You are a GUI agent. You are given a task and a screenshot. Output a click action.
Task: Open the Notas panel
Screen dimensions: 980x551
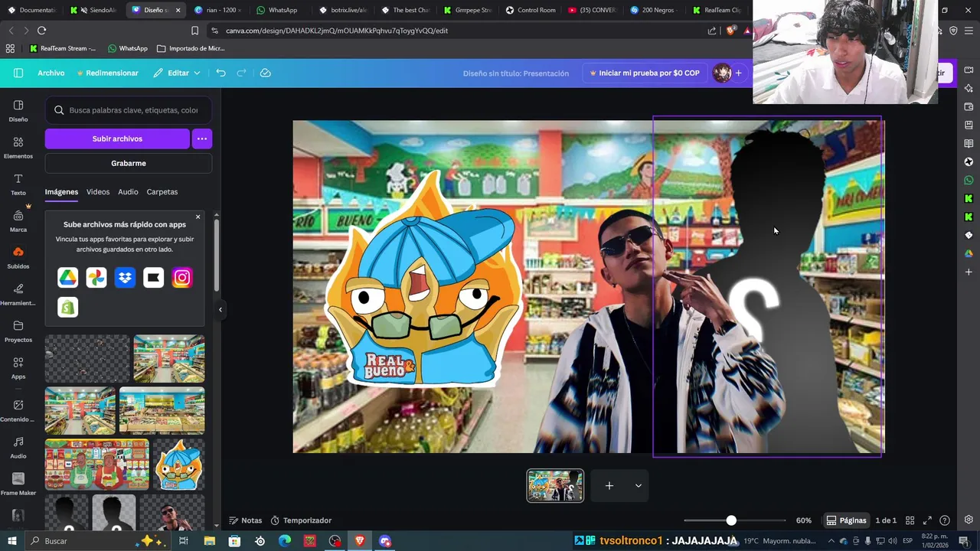[x=246, y=520]
